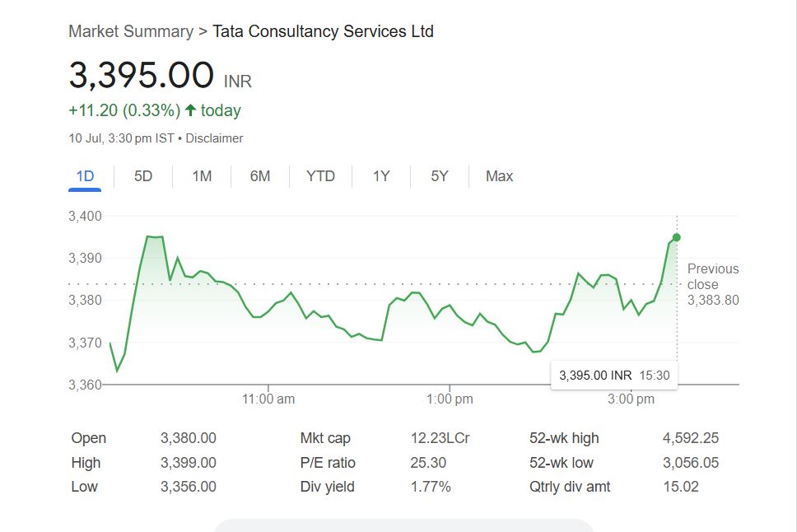The image size is (797, 532).
Task: Click the 3:00 pm axis marker
Action: [631, 399]
